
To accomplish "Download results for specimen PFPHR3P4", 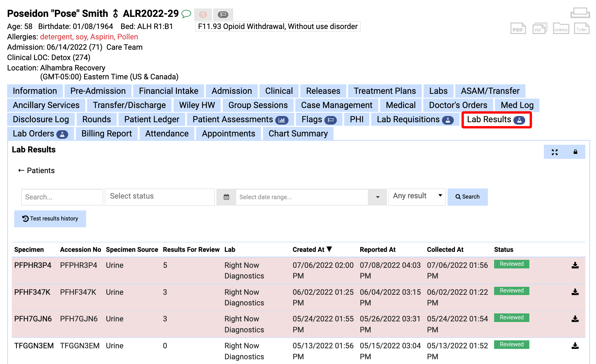I will click(575, 266).
